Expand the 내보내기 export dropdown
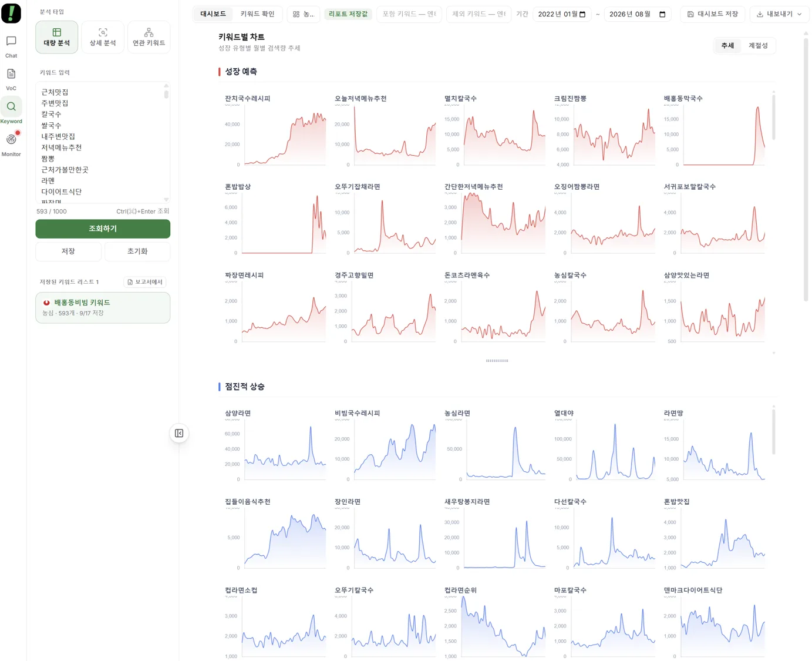Screen dimensions: 812x661 tap(779, 14)
